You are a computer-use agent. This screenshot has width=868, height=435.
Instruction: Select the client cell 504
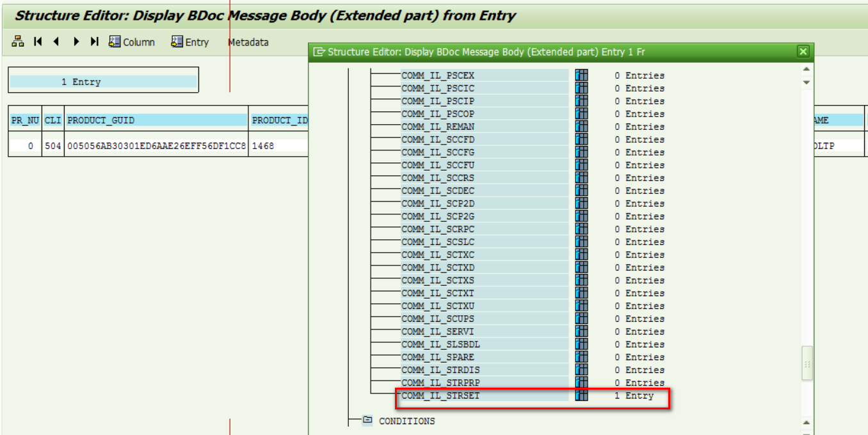[53, 146]
